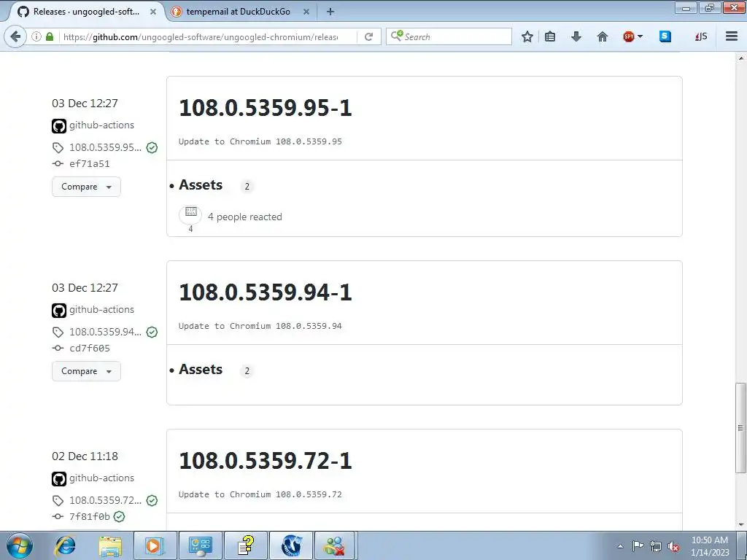Open commit 7f81f0b
This screenshot has height=560, width=747.
[x=90, y=517]
